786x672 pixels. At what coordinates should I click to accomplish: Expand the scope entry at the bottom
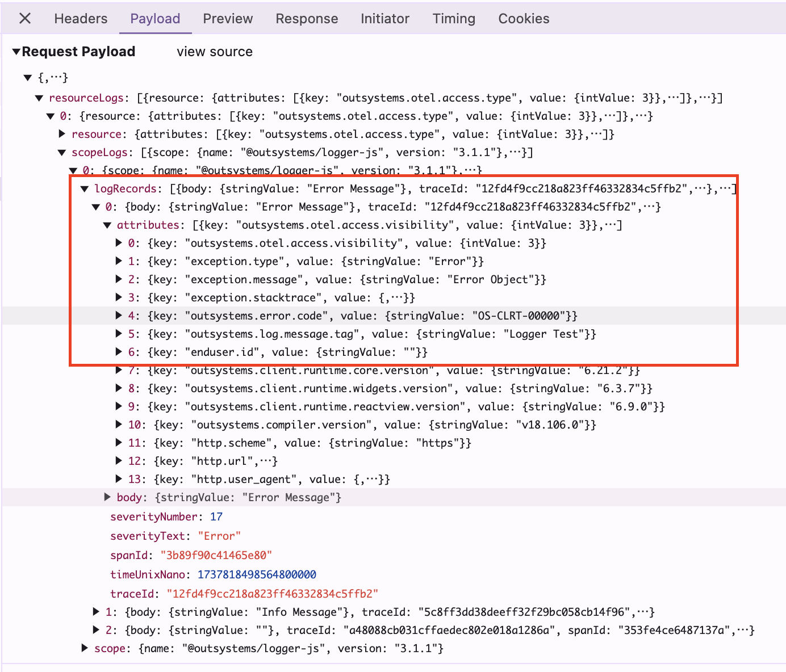pos(84,648)
